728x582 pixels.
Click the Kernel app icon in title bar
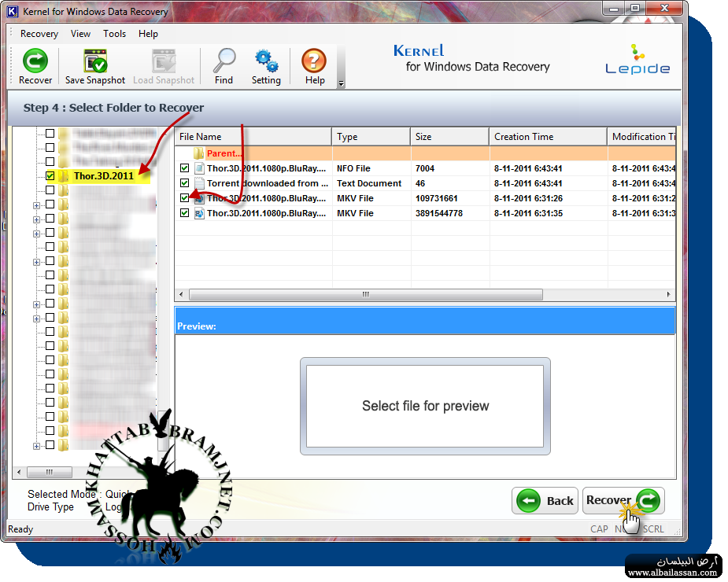[x=13, y=12]
